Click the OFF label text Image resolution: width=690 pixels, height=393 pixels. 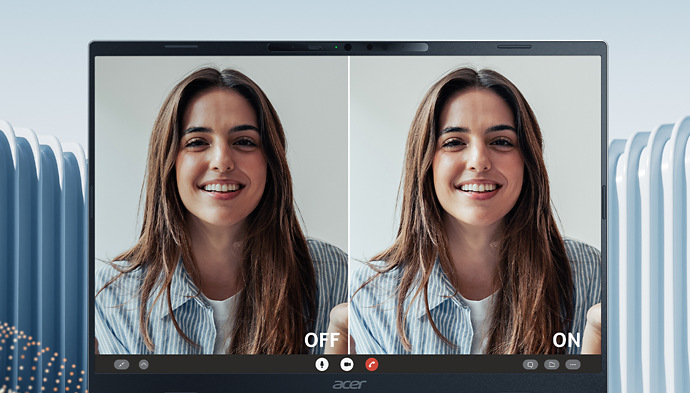pyautogui.click(x=322, y=340)
